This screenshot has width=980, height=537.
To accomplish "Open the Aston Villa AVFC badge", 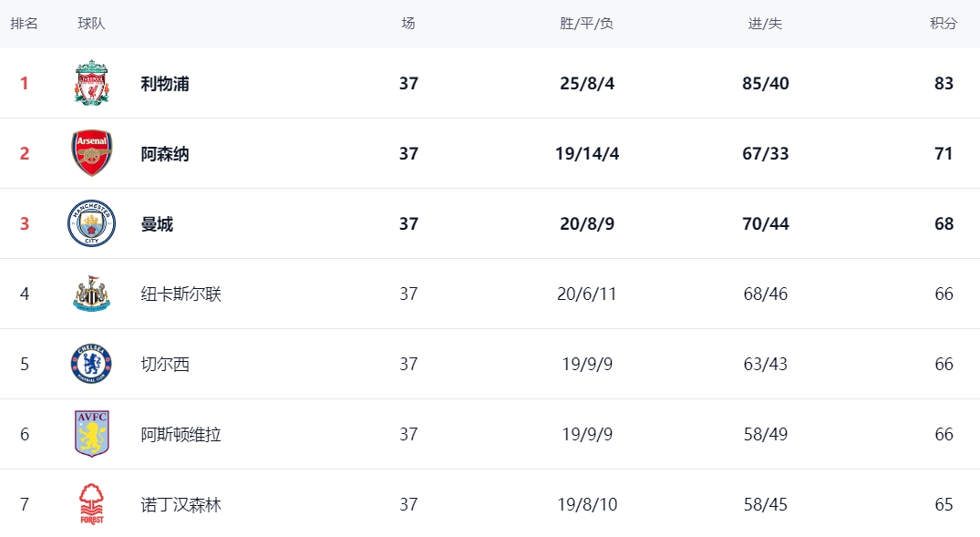I will coord(92,434).
